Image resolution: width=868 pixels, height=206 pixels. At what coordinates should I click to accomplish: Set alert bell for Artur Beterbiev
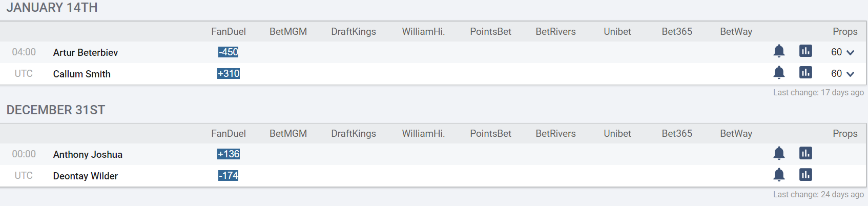pos(779,51)
